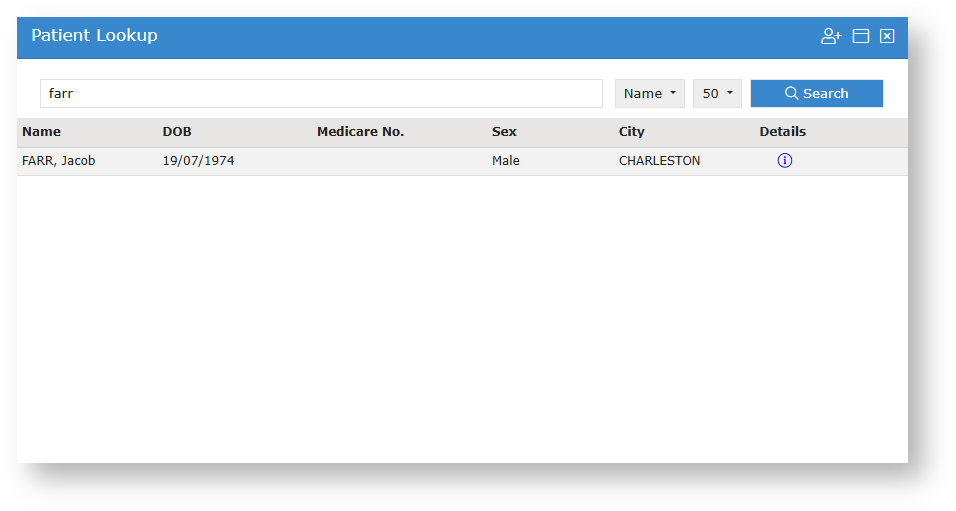Click the Medicare No. column header

click(360, 132)
